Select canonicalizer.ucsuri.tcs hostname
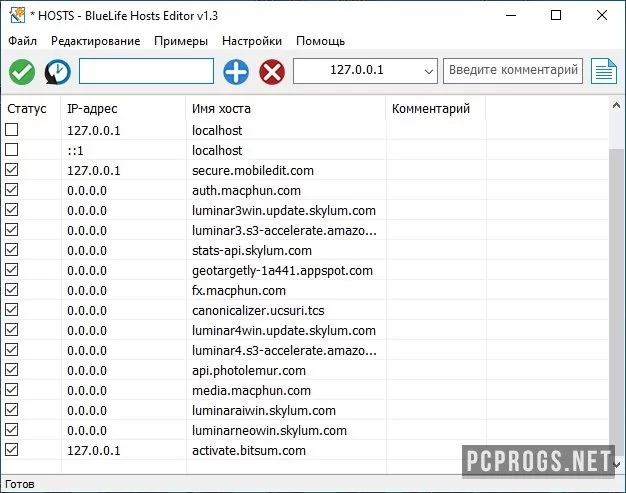Viewport: 626px width, 493px height. [x=258, y=310]
